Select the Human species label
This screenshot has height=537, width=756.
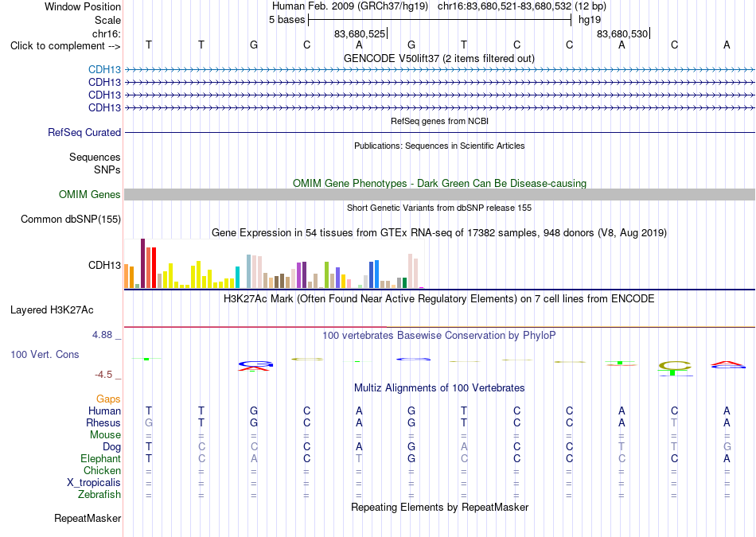click(x=104, y=411)
